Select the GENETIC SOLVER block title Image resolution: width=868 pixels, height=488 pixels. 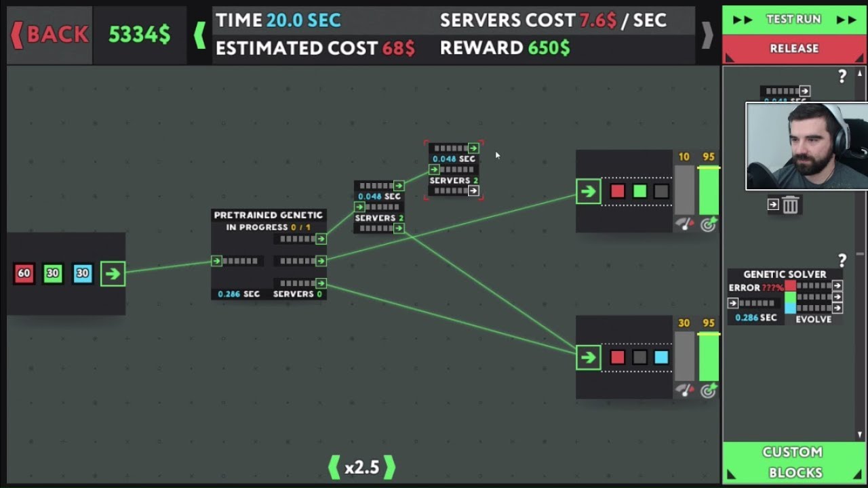tap(785, 274)
